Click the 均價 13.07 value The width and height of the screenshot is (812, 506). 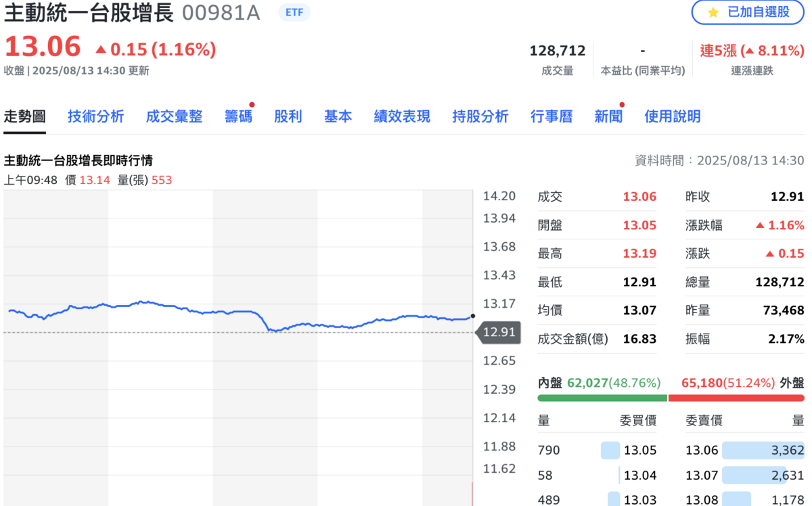coord(639,310)
